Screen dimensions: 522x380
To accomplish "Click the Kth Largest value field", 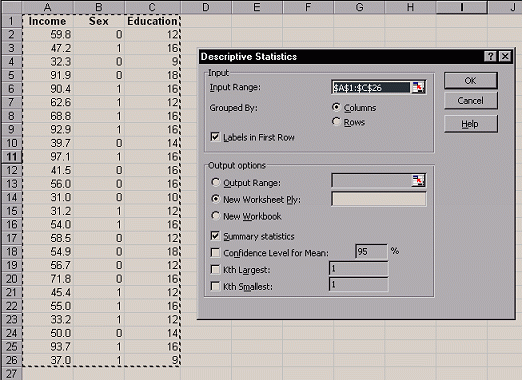I will point(359,268).
